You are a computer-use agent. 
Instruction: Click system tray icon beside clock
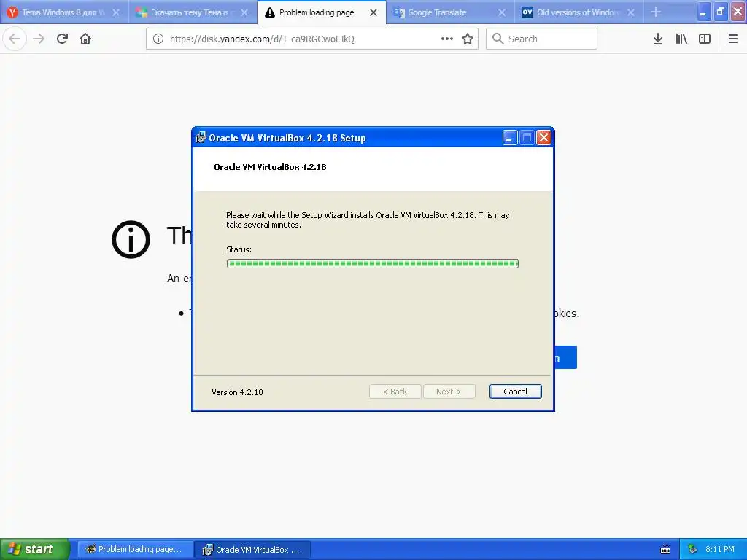692,550
